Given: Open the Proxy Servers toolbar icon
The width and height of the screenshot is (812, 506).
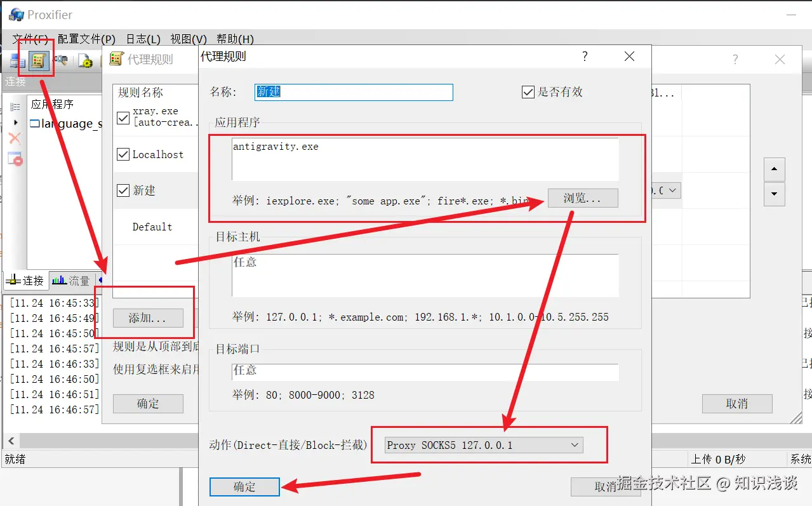Looking at the screenshot, I should click(17, 61).
